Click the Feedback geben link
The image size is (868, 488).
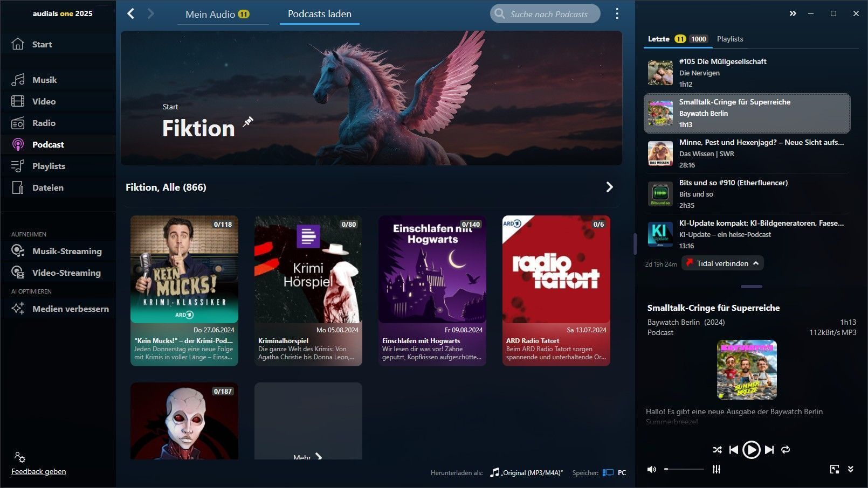39,471
